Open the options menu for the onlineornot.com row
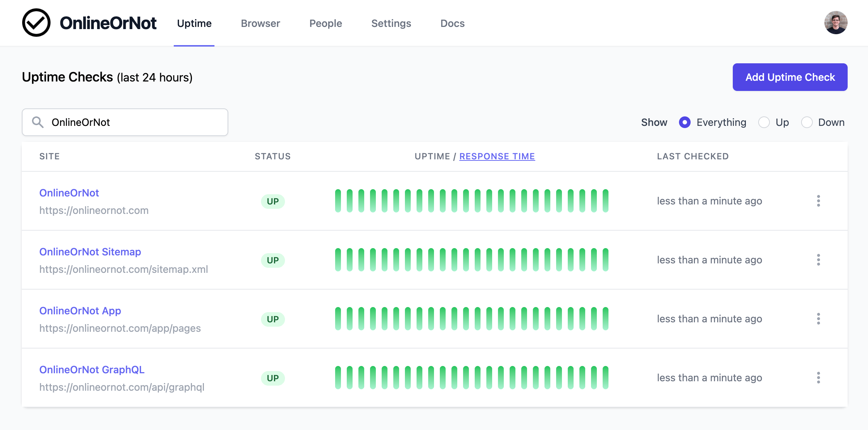The width and height of the screenshot is (868, 430). 818,201
